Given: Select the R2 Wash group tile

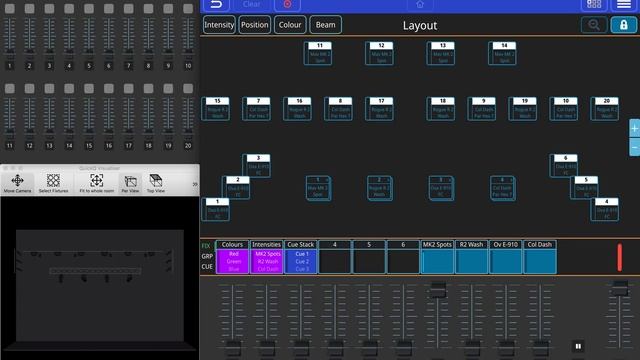Looking at the screenshot, I should click(x=471, y=257).
